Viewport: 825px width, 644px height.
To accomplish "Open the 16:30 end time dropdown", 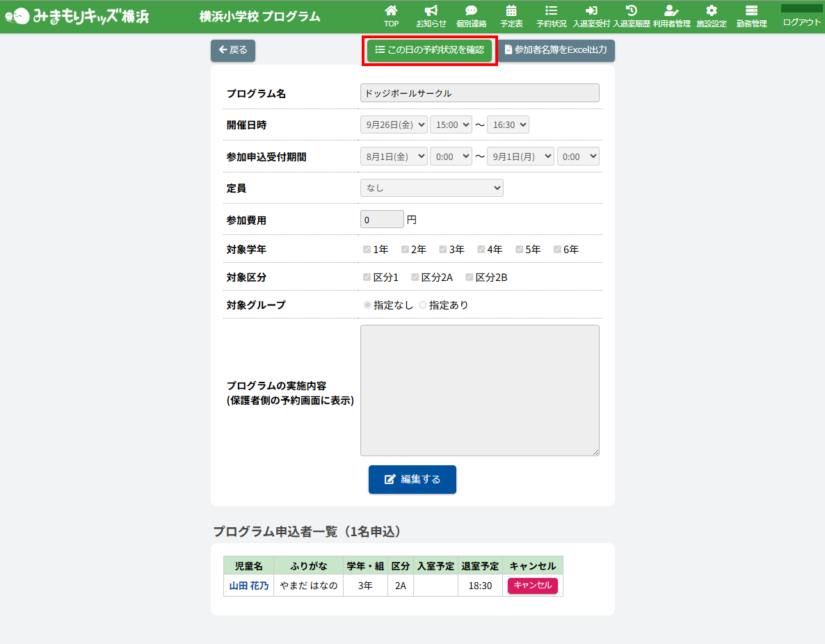I will 508,125.
